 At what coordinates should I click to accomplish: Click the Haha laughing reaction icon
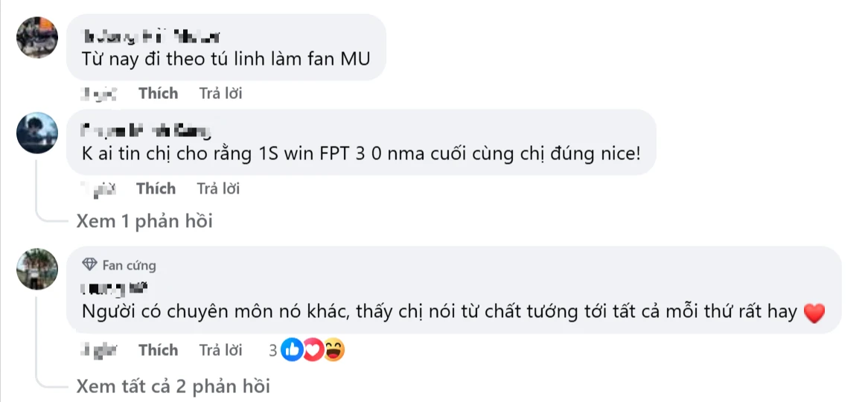coord(334,351)
